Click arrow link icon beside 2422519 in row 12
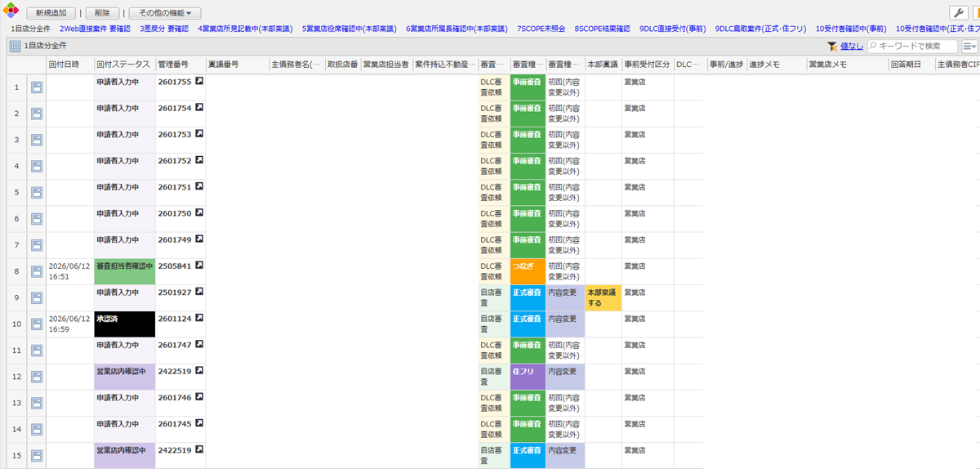Viewport: 980px width, 469px height. (198, 371)
